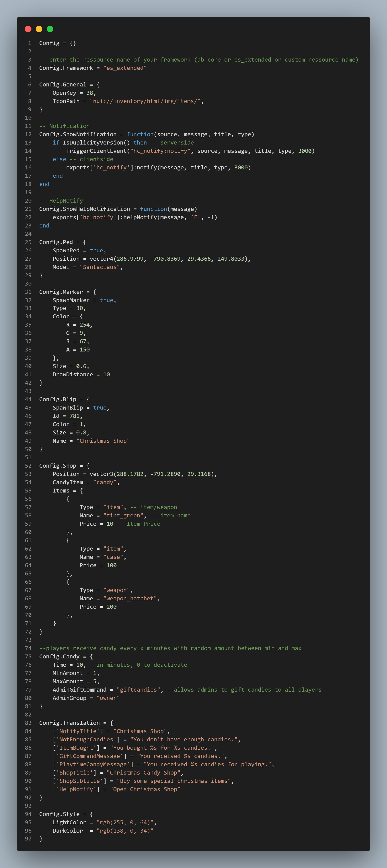Click the "true" value of SpawnBlip
This screenshot has height=868, width=387.
[x=100, y=408]
